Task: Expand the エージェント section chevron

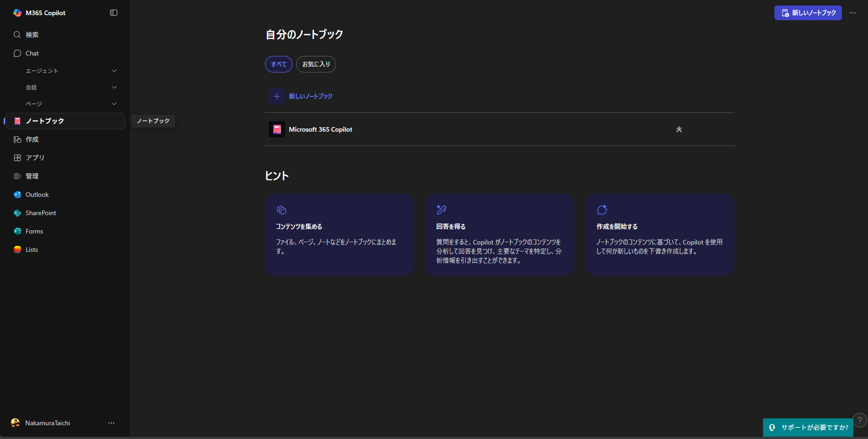Action: (x=114, y=71)
